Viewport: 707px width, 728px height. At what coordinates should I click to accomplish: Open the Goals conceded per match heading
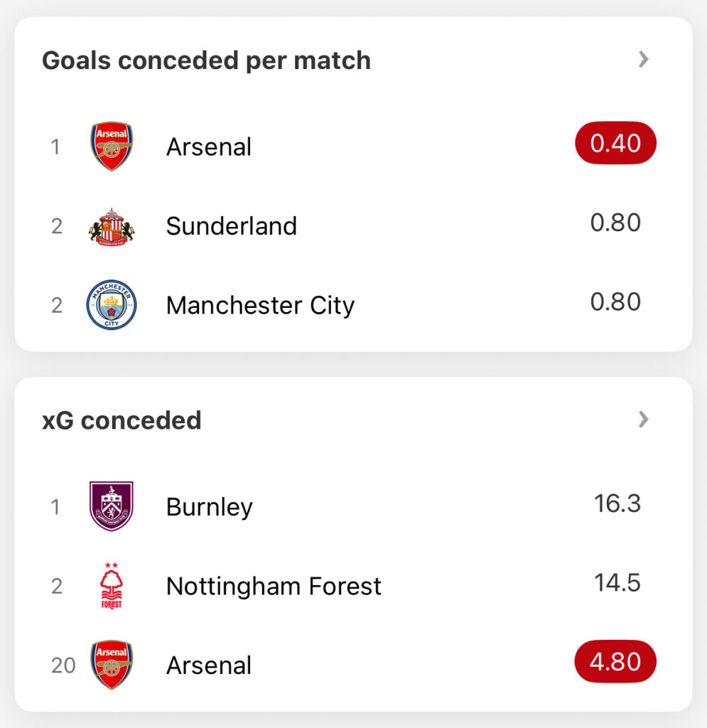(206, 60)
